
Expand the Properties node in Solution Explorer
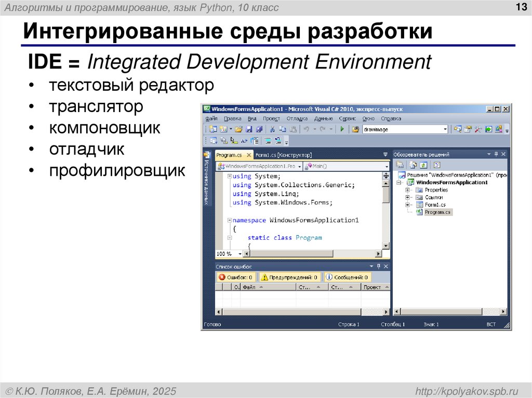(407, 190)
